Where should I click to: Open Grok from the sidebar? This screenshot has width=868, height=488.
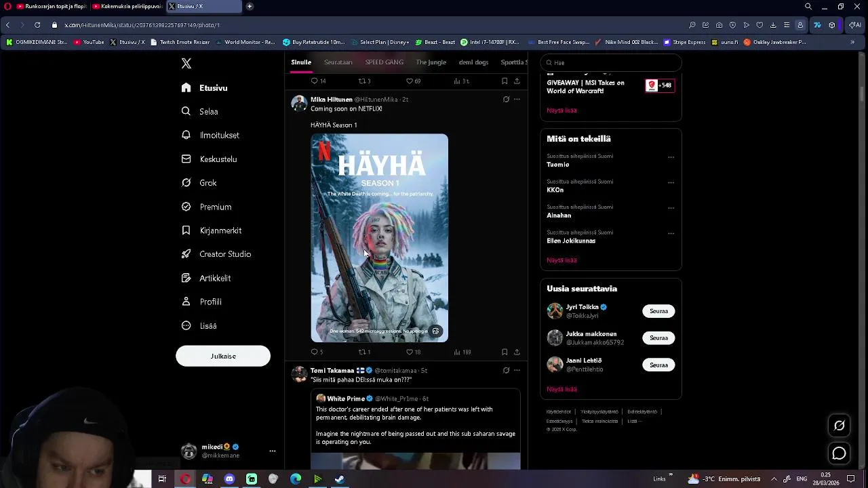coord(199,183)
